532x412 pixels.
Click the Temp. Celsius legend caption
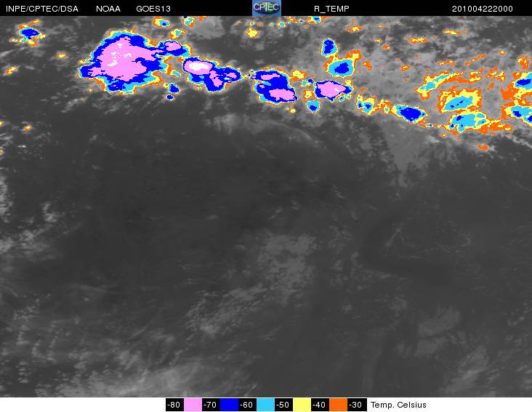point(398,405)
